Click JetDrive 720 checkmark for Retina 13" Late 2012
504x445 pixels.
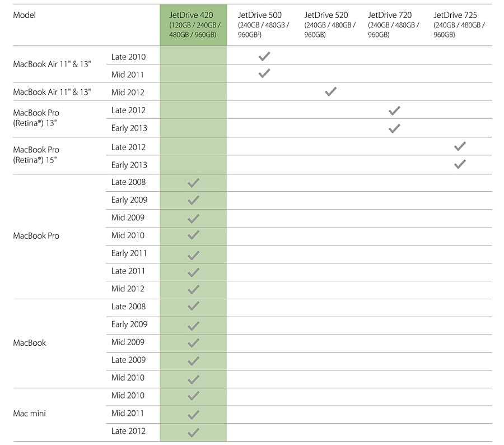[394, 110]
